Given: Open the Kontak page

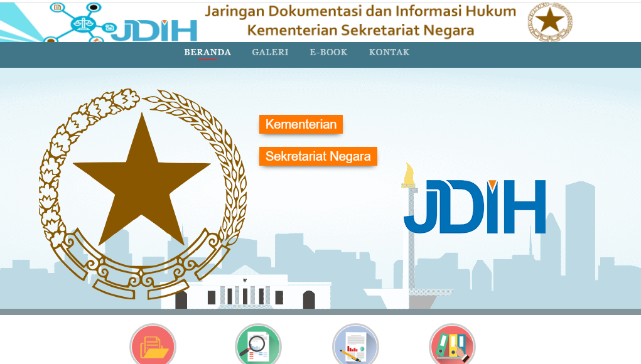Looking at the screenshot, I should point(389,52).
